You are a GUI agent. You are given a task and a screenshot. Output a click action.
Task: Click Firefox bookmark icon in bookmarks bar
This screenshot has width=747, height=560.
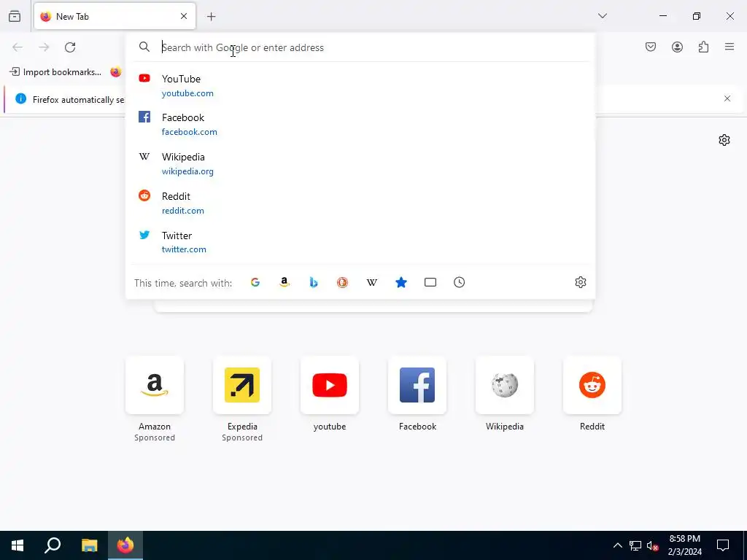[x=116, y=72]
